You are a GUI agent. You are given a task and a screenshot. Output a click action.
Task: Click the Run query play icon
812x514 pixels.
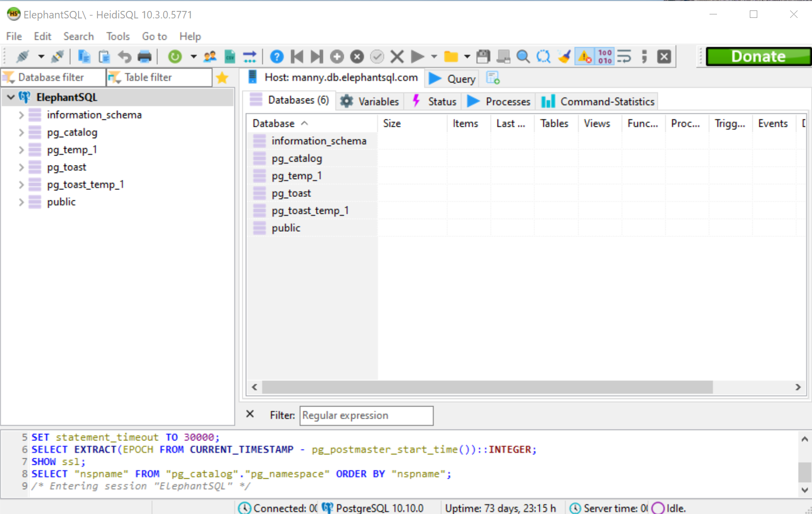pos(417,57)
